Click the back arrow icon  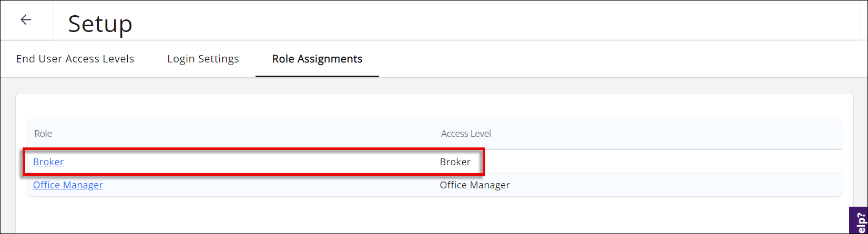26,20
